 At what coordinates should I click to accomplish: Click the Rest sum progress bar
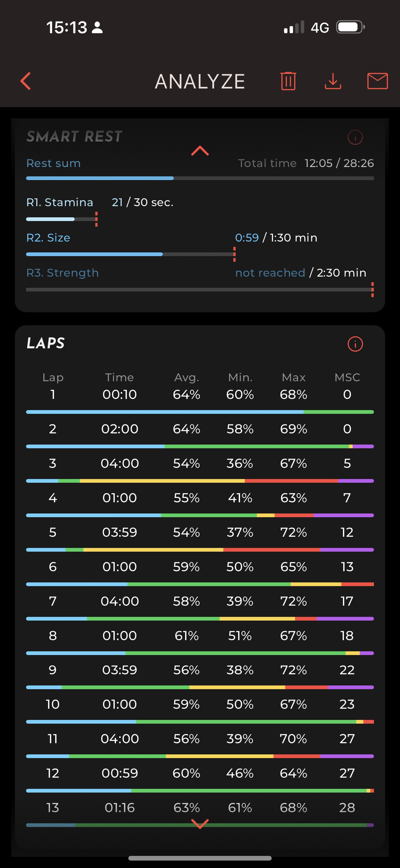(x=200, y=178)
